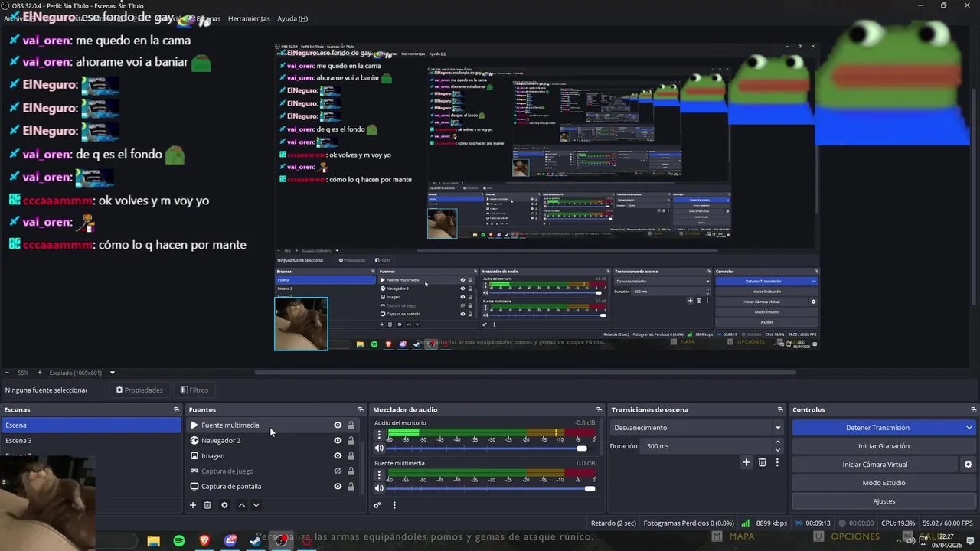The height and width of the screenshot is (551, 980).
Task: Mute Audio del escritorio
Action: point(379,448)
